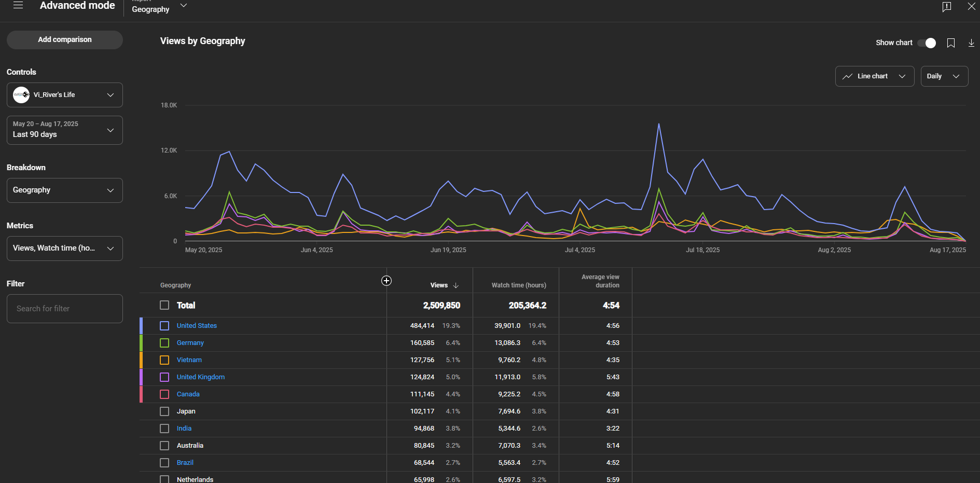Click the blue United States color bar

pyautogui.click(x=141, y=326)
